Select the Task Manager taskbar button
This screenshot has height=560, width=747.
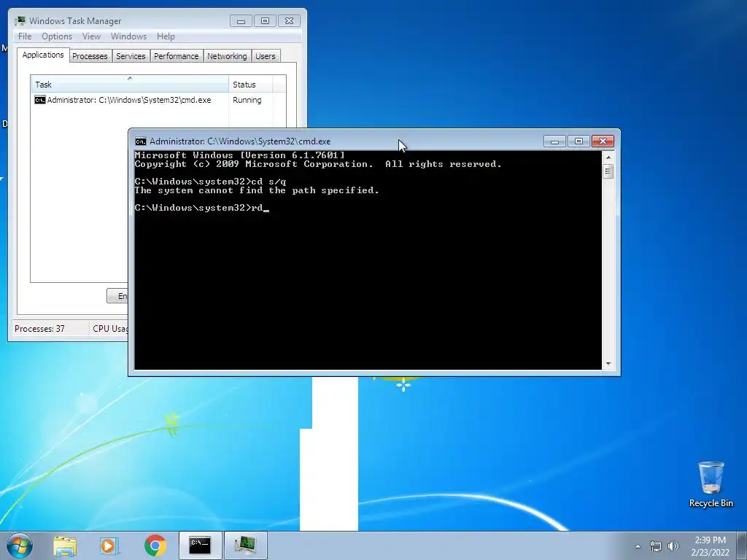pos(245,545)
